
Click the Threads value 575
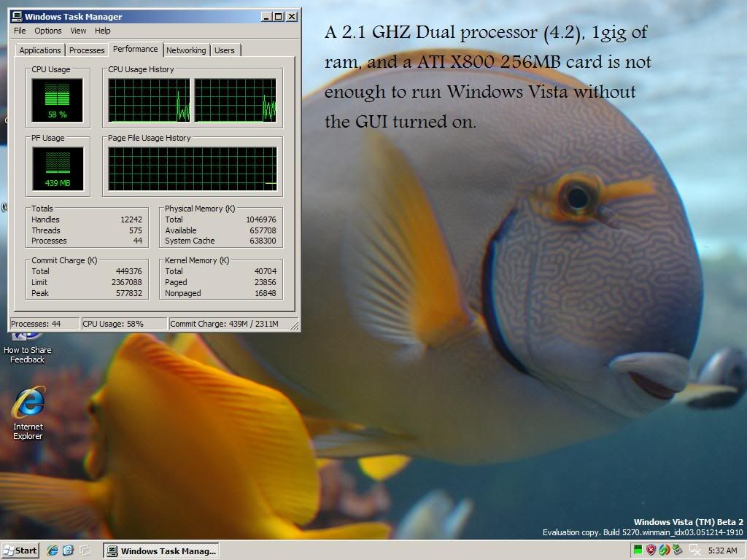point(135,230)
